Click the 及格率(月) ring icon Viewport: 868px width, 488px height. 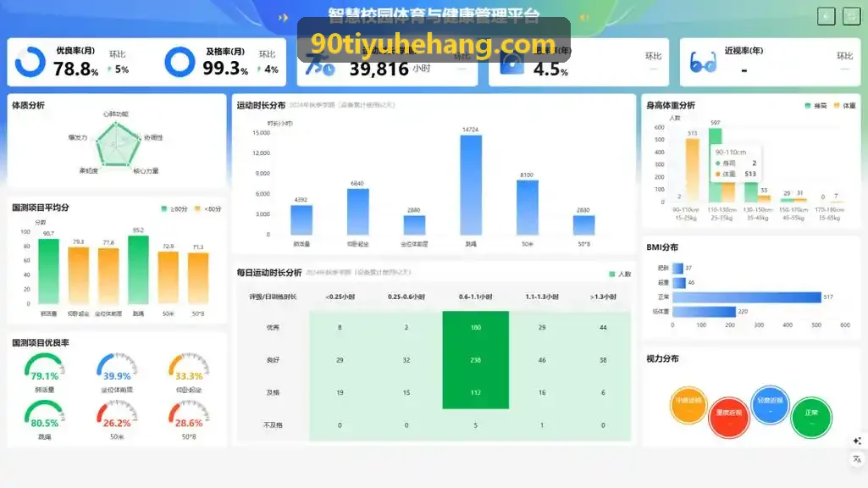[180, 62]
